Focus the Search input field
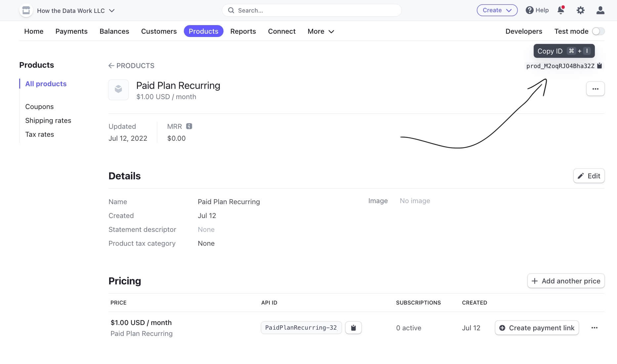The image size is (617, 364). pyautogui.click(x=311, y=10)
